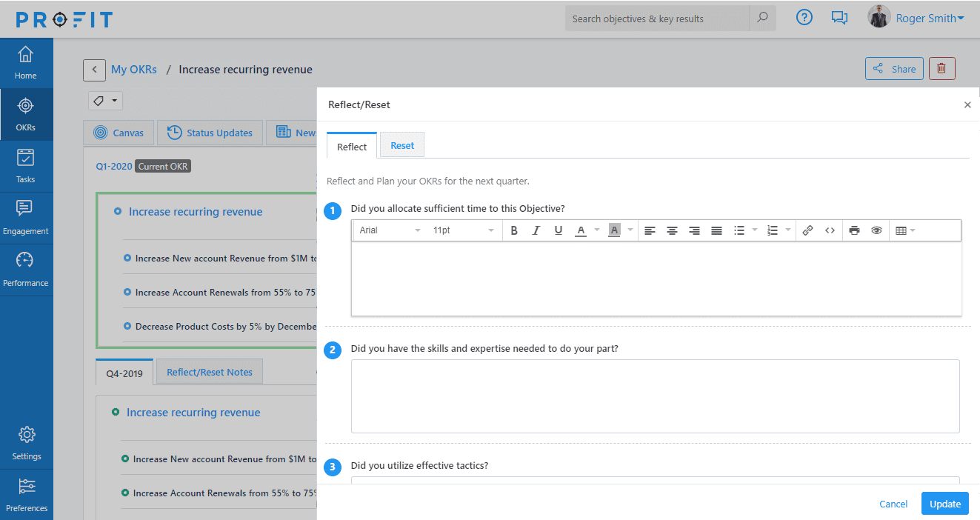980x520 pixels.
Task: Click Roger Smith's profile avatar
Action: (x=879, y=17)
